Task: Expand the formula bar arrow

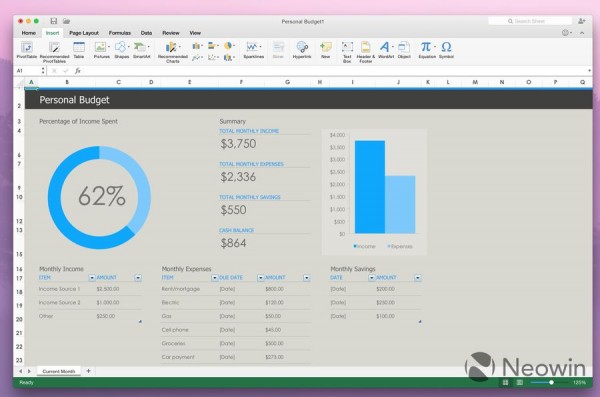Action: [589, 71]
